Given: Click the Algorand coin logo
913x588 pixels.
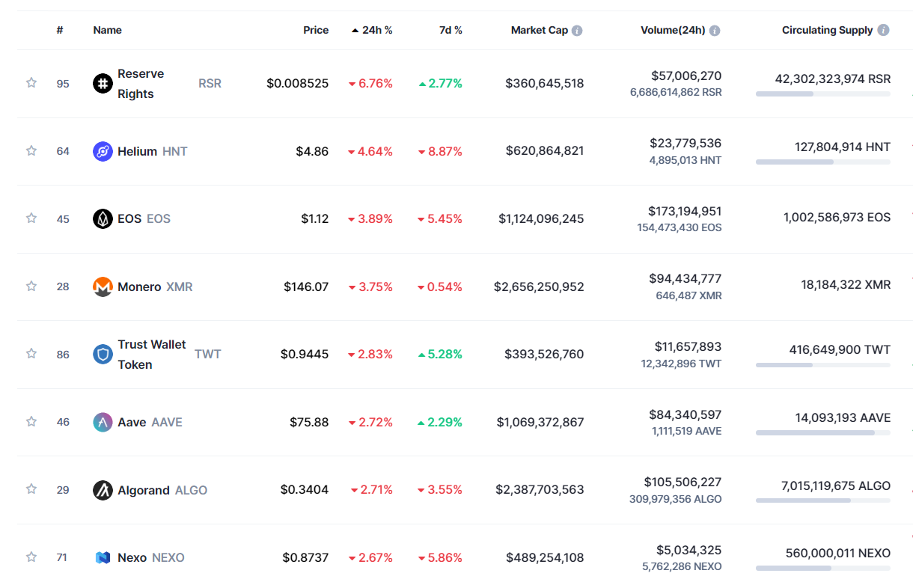Looking at the screenshot, I should tap(103, 490).
